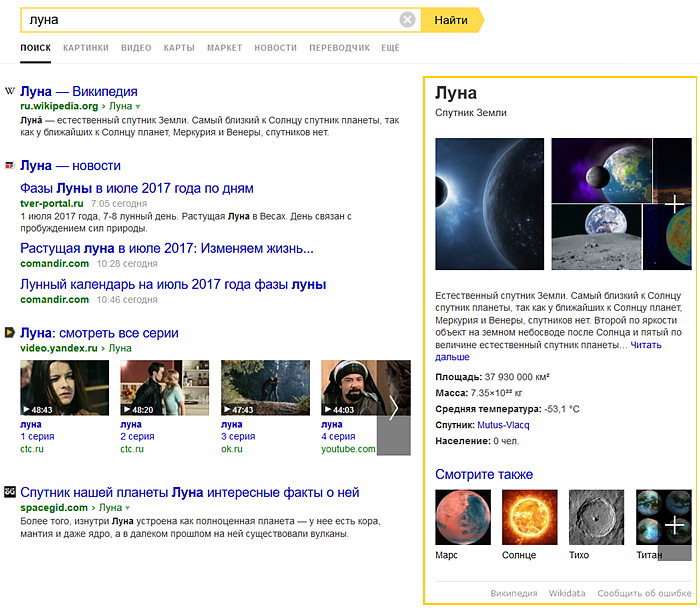The image size is (700, 612).
Task: Switch to the НОВОСТИ tab
Action: pos(275,48)
